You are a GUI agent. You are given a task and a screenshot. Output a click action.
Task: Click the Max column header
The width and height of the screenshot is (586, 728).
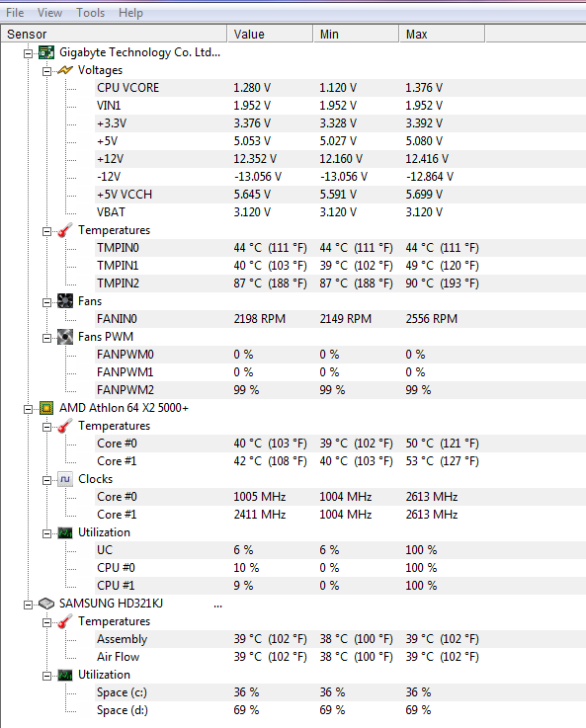pyautogui.click(x=442, y=34)
